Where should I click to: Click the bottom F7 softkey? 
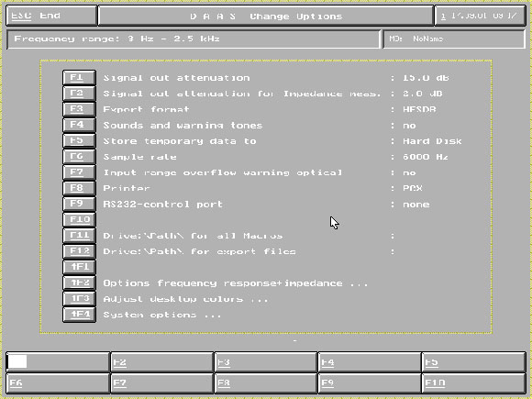pos(161,383)
